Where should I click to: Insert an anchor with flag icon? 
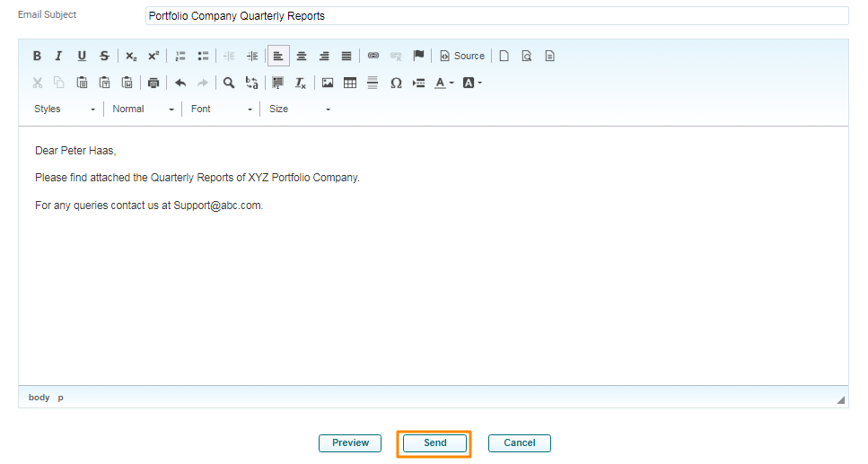coord(418,56)
